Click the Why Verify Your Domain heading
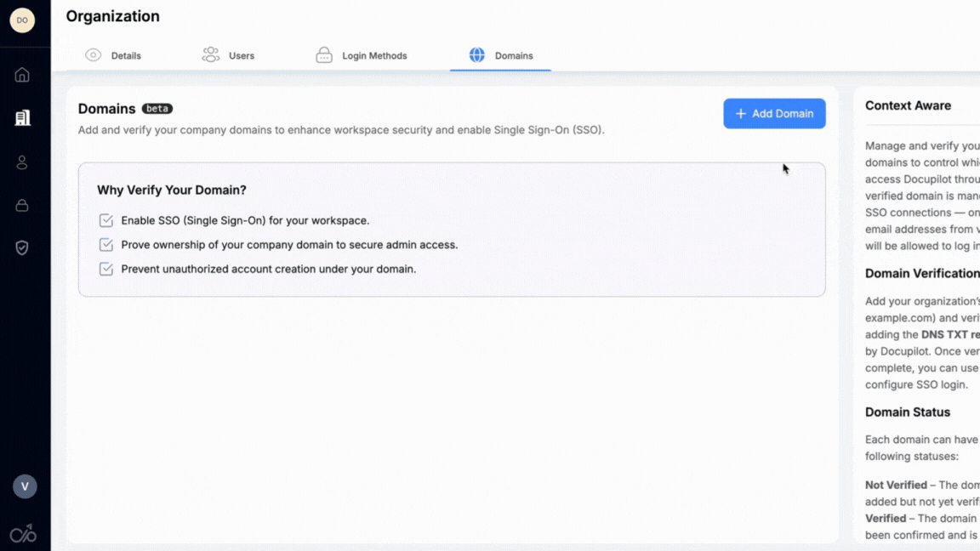Viewport: 980px width, 551px height. pyautogui.click(x=172, y=190)
